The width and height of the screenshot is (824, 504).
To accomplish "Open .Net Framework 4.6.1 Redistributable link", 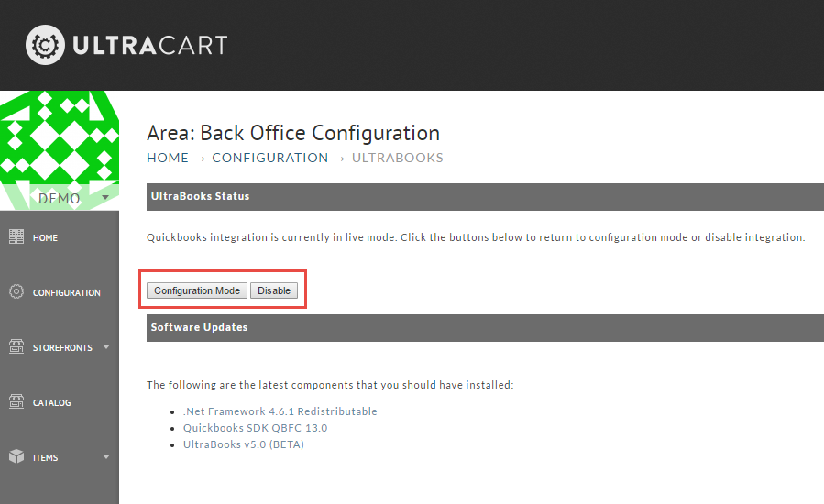I will click(x=280, y=411).
